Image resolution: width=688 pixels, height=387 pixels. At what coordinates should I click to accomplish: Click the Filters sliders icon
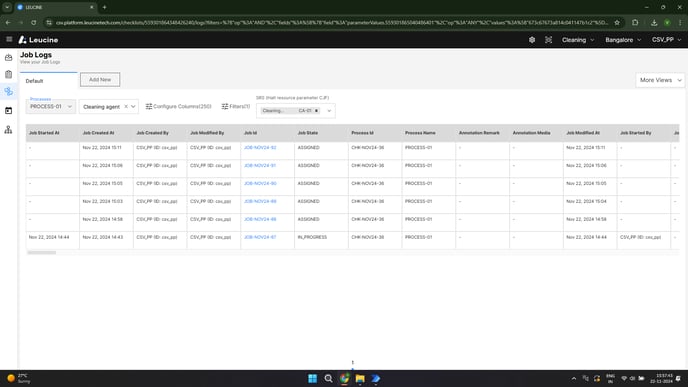225,107
